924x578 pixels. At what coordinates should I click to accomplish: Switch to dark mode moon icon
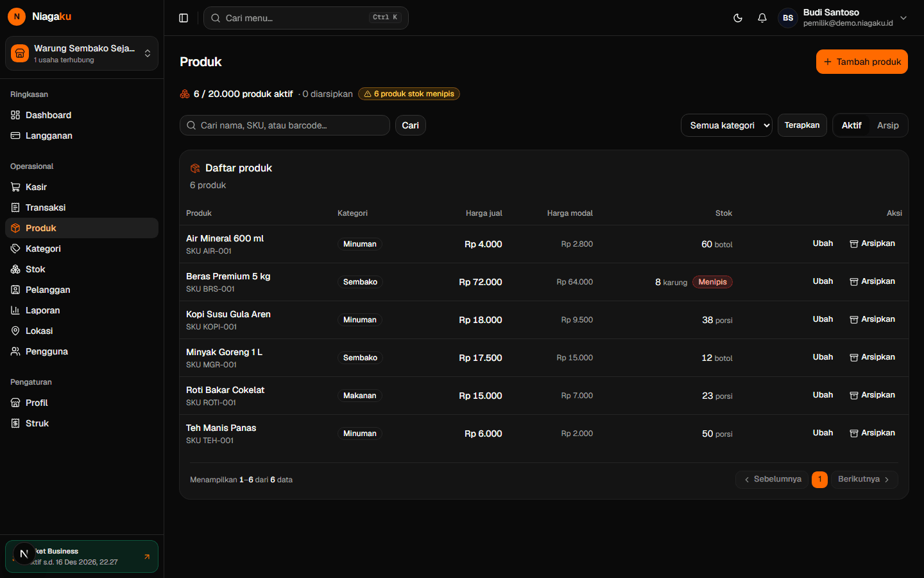(738, 18)
